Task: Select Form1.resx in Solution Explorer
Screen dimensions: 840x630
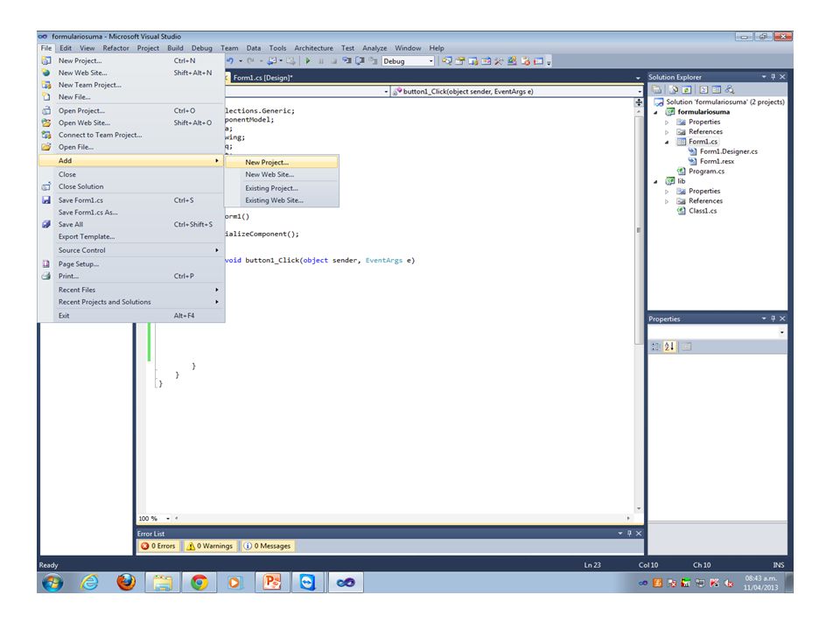Action: point(717,161)
